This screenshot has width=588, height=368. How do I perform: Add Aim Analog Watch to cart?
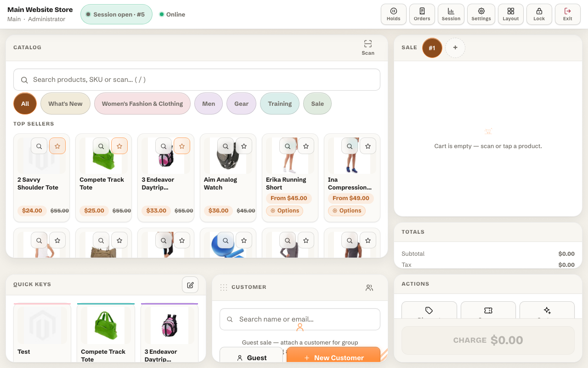228,178
